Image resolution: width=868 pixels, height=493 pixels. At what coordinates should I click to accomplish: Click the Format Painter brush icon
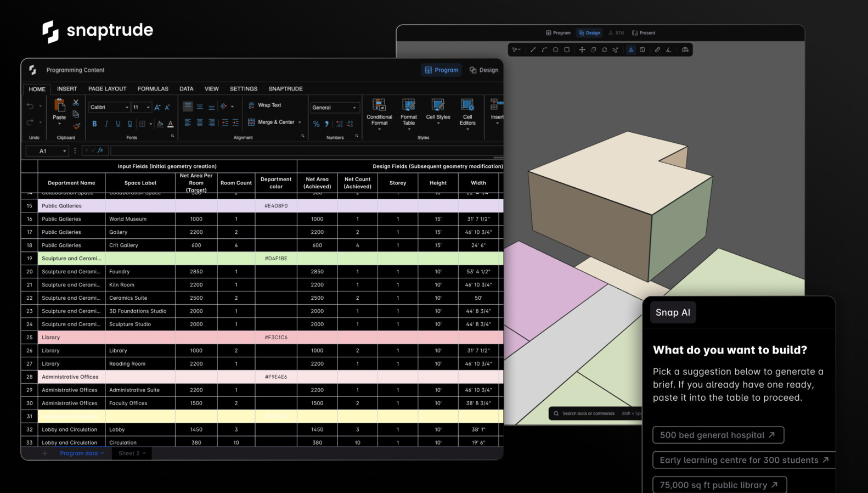coord(76,126)
